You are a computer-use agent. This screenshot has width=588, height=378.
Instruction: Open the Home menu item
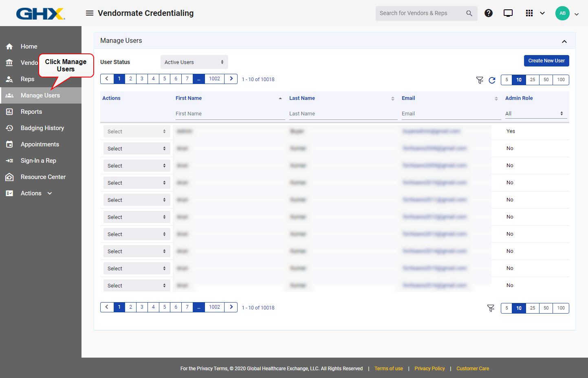click(x=29, y=46)
